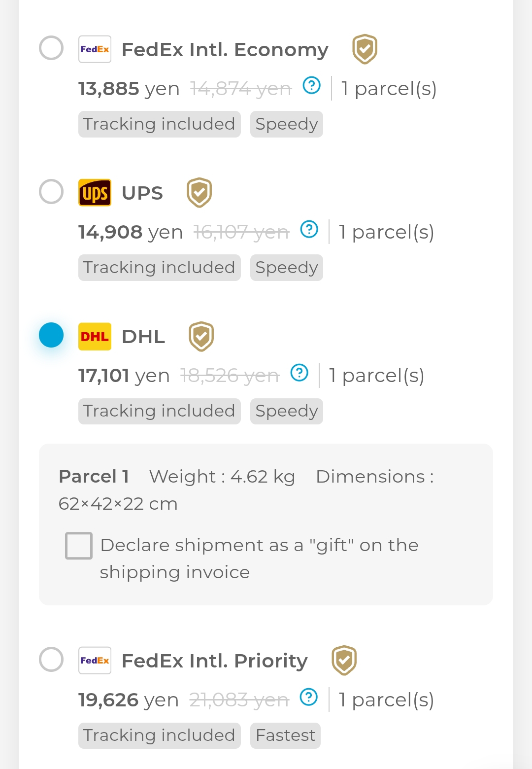Tap the Tracking included tag under UPS
Image resolution: width=532 pixels, height=769 pixels.
pos(159,268)
